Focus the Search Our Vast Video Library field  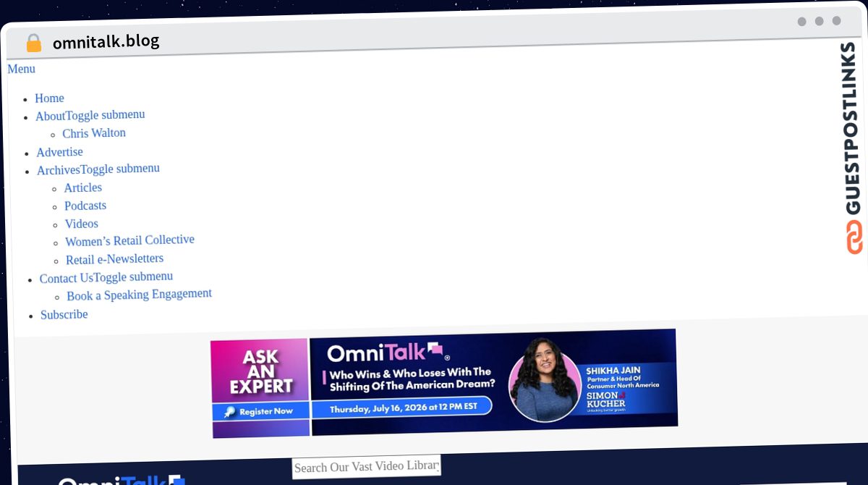pyautogui.click(x=366, y=468)
